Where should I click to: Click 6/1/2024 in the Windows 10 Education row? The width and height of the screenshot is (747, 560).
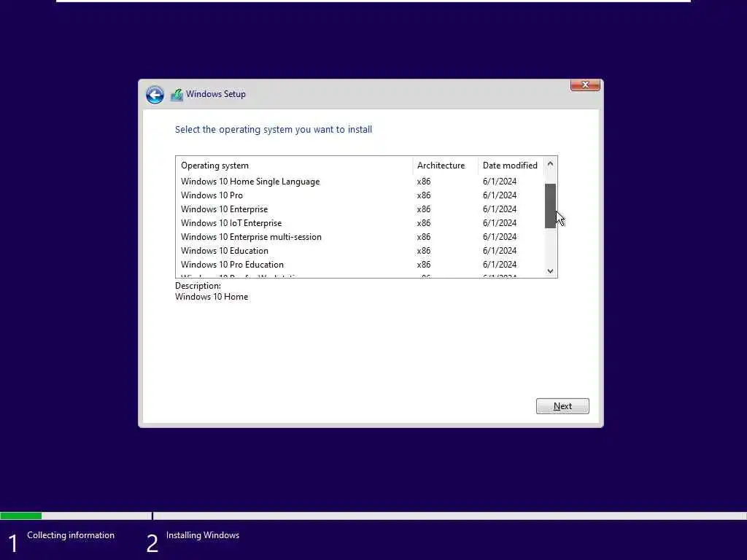tap(499, 251)
